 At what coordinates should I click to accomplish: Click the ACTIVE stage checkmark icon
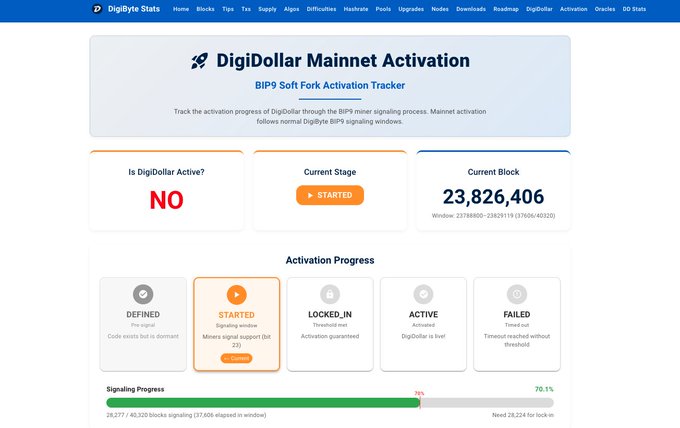(423, 294)
